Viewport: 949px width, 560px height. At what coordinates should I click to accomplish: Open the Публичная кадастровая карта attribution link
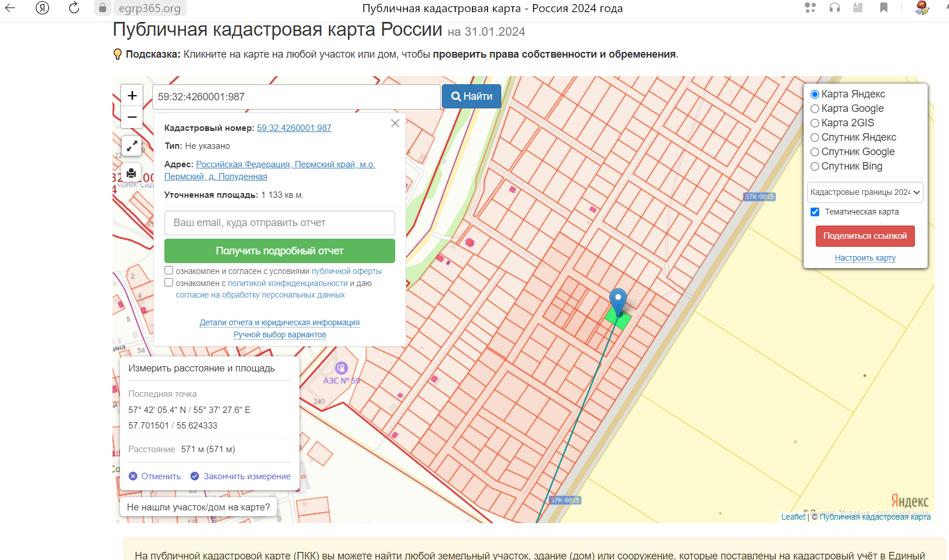point(875,517)
